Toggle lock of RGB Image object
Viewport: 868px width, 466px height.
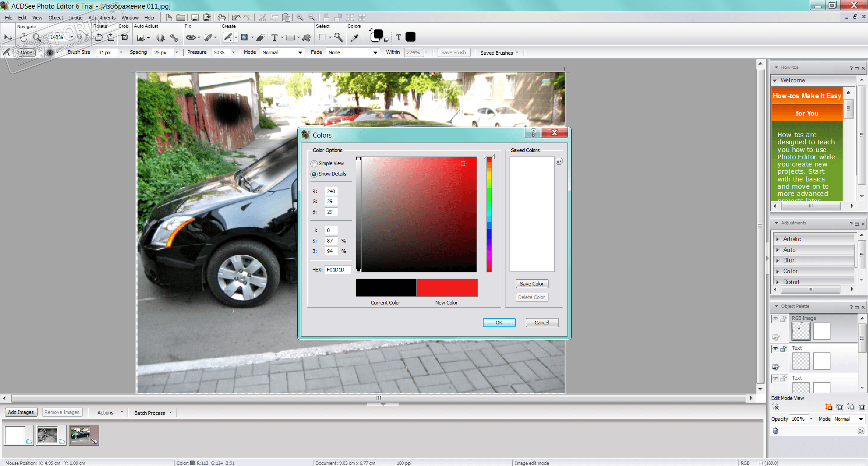pyautogui.click(x=783, y=319)
